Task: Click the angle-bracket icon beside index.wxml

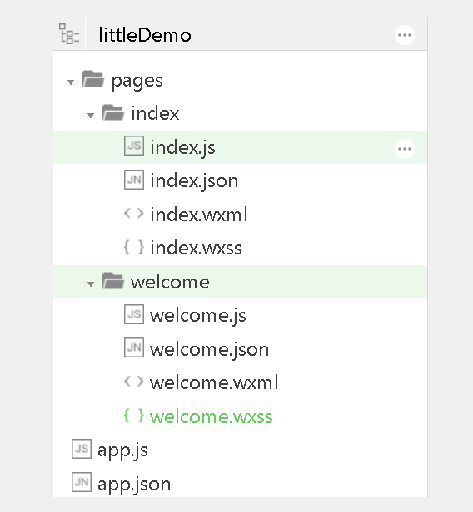Action: (x=134, y=213)
